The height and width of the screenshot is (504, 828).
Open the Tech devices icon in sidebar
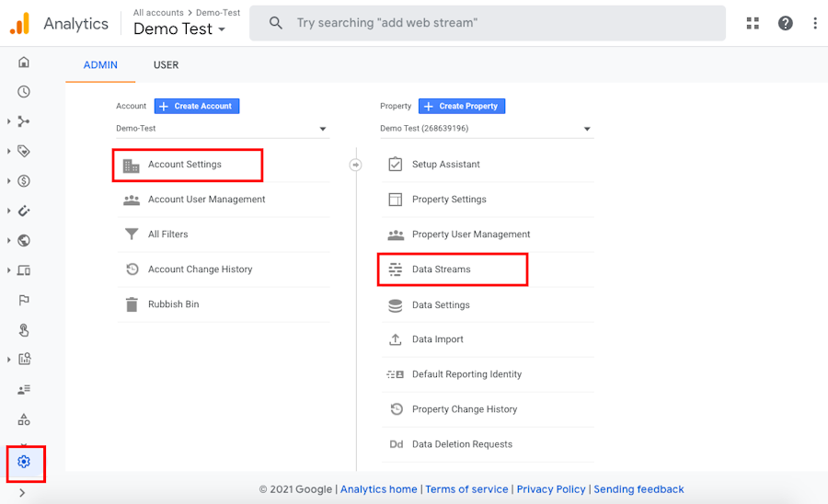24,270
